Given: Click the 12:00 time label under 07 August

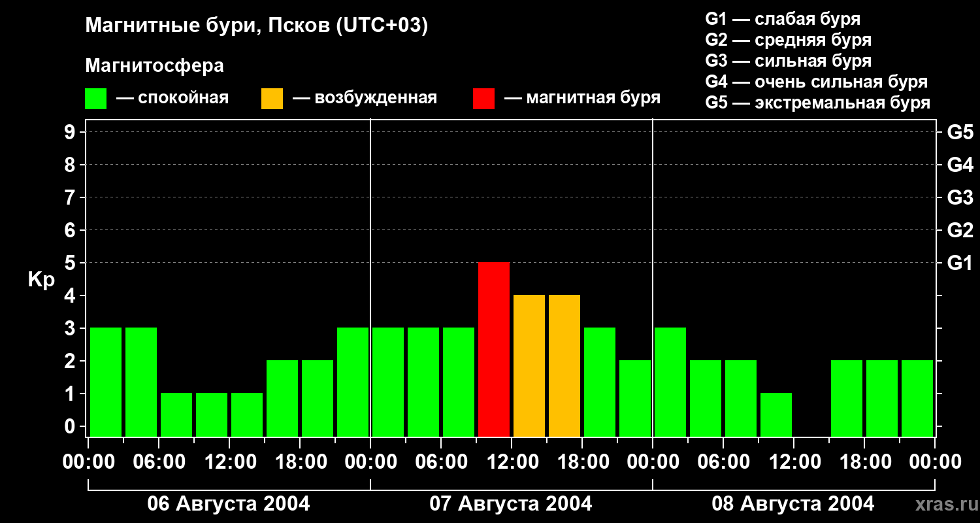Looking at the screenshot, I should [512, 462].
